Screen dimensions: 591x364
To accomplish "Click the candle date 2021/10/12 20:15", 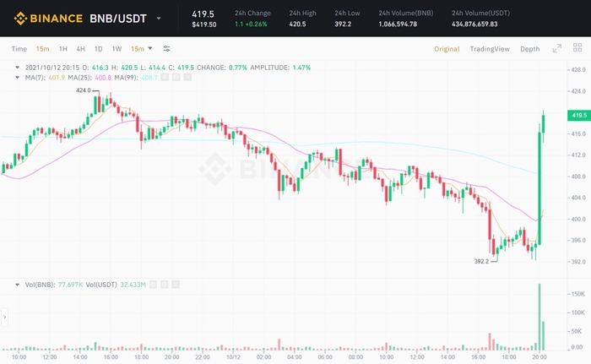I will coord(52,68).
